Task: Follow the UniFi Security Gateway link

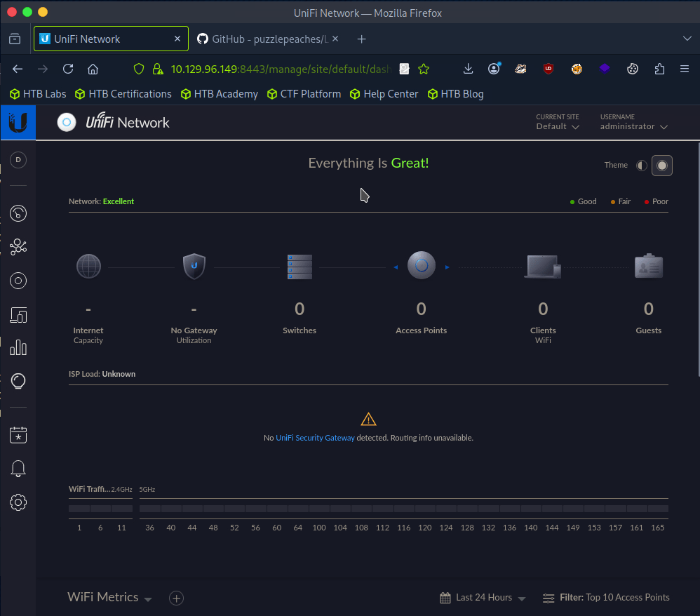Action: point(315,438)
